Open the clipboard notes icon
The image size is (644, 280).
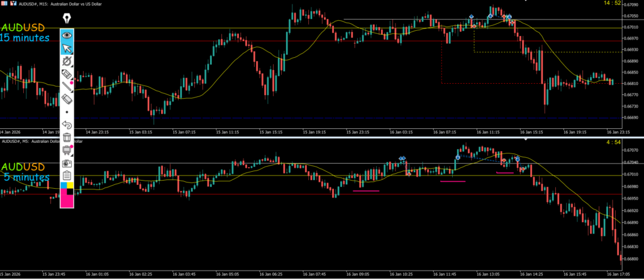[67, 176]
